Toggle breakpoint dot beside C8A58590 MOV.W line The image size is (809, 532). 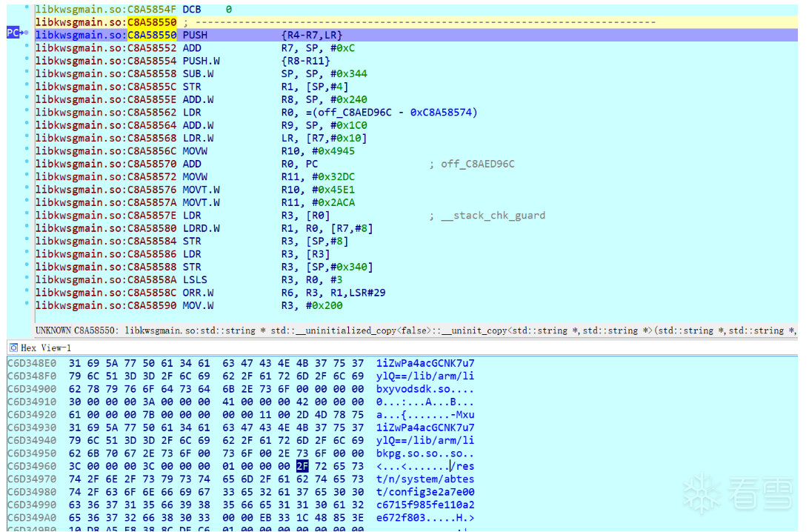click(x=27, y=303)
